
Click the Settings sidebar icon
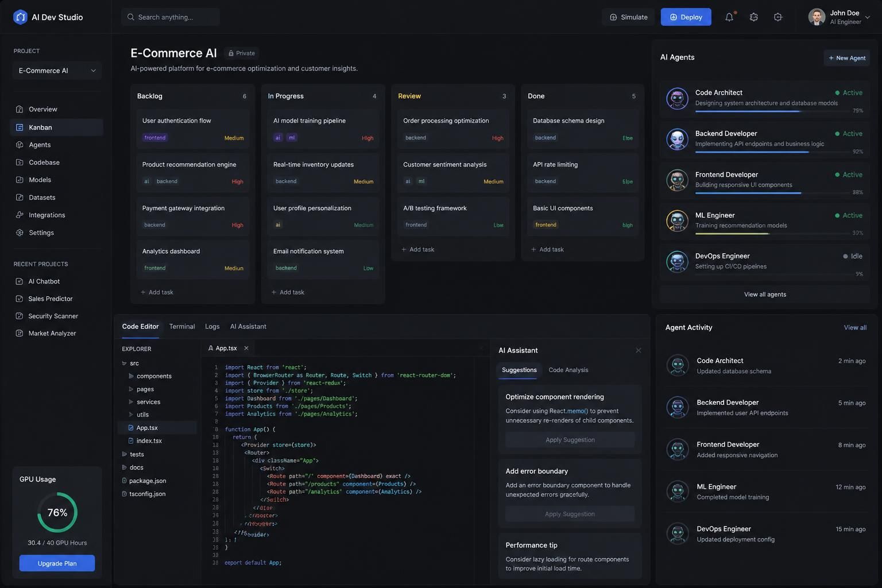[20, 233]
